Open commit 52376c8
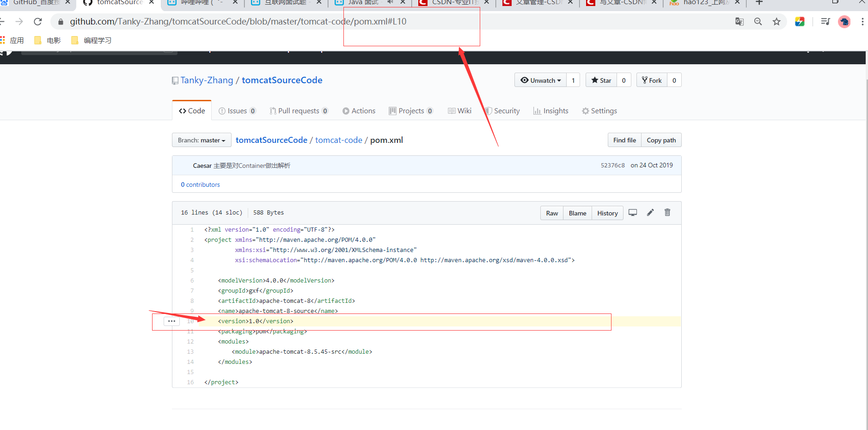868x430 pixels. [x=612, y=166]
